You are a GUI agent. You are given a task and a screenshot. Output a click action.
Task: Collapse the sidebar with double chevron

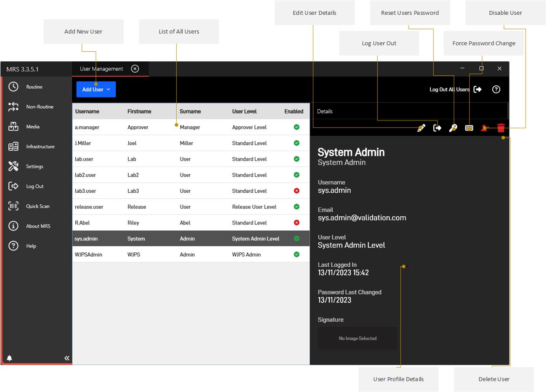point(67,358)
